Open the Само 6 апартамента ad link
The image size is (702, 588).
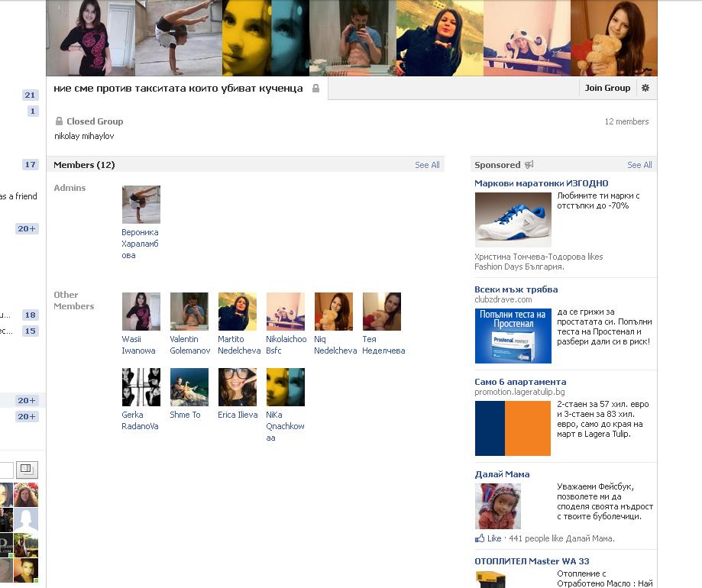click(520, 382)
